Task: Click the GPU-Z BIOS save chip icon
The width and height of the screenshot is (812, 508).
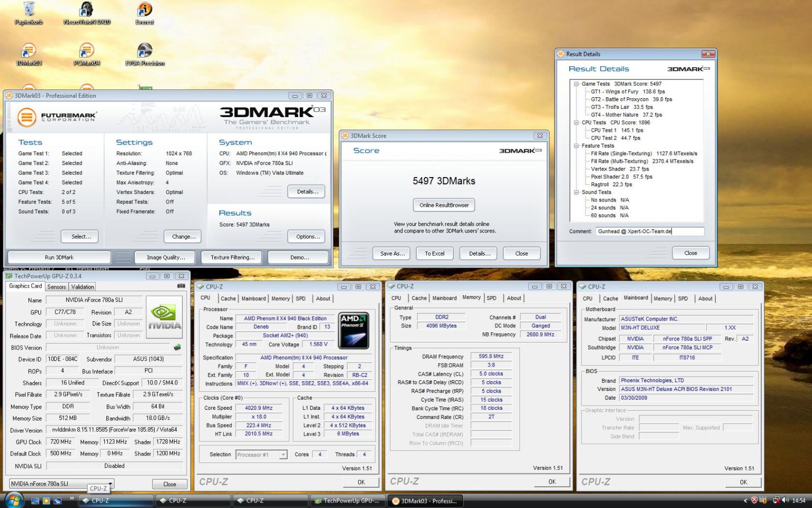Action: pos(177,347)
